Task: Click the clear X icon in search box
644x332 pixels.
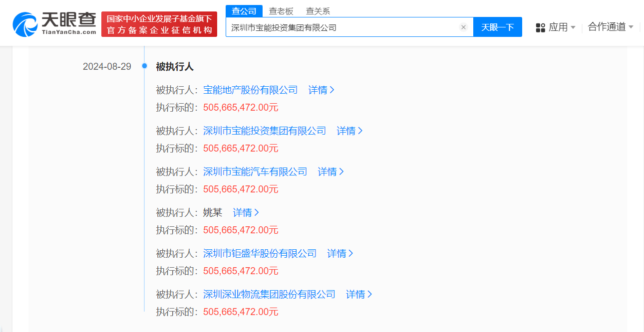Action: (x=463, y=27)
